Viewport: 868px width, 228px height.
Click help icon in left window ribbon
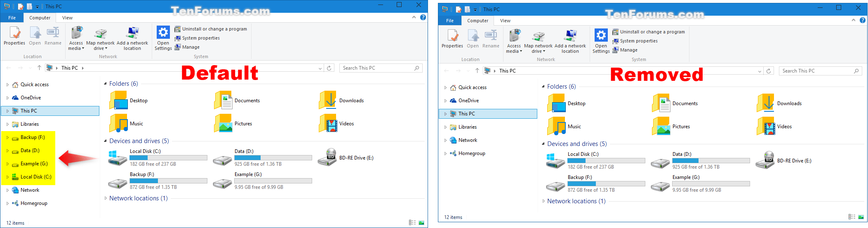tap(423, 17)
